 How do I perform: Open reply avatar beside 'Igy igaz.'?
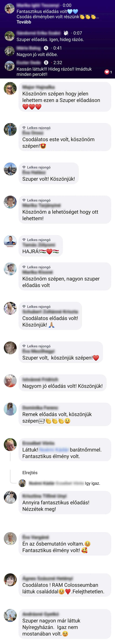pos(22,483)
